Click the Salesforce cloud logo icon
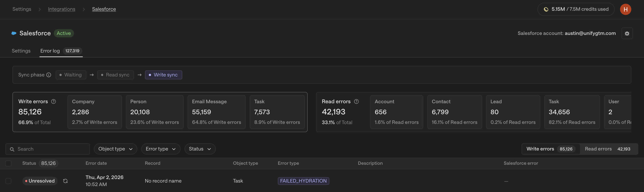The height and width of the screenshot is (192, 644). (x=14, y=33)
